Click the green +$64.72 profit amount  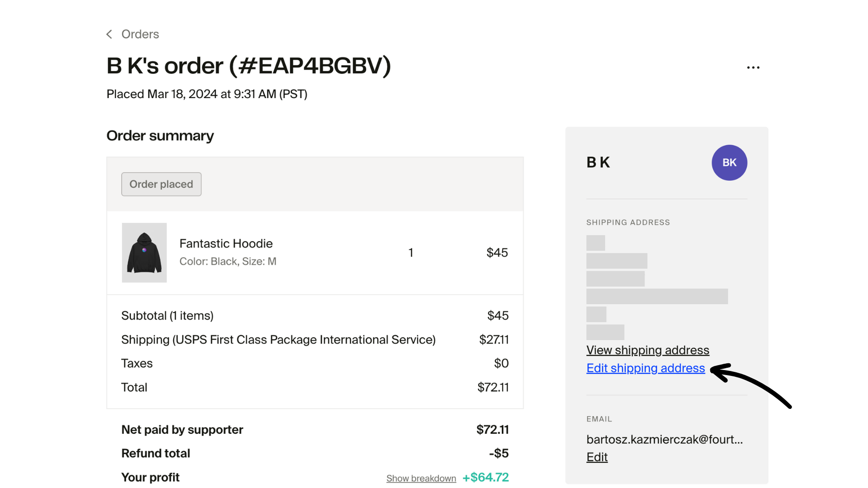485,477
